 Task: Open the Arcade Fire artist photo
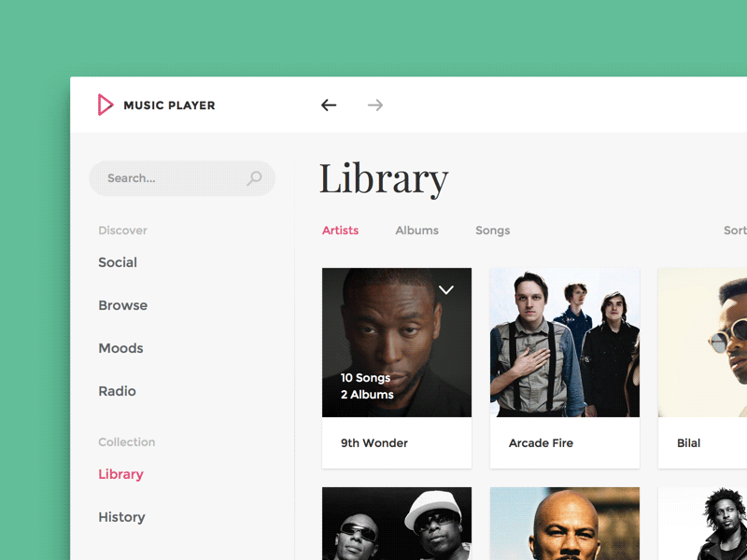[565, 343]
